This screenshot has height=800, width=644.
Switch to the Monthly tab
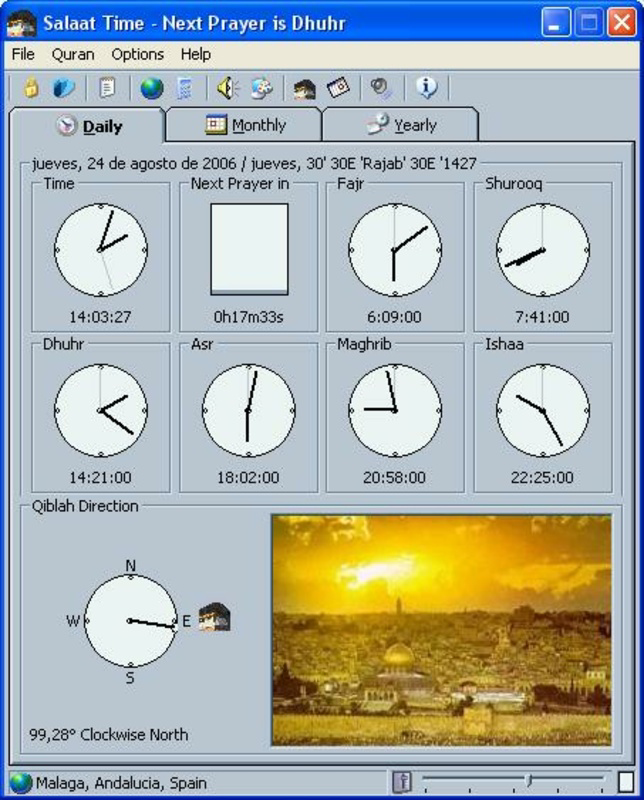(x=244, y=124)
